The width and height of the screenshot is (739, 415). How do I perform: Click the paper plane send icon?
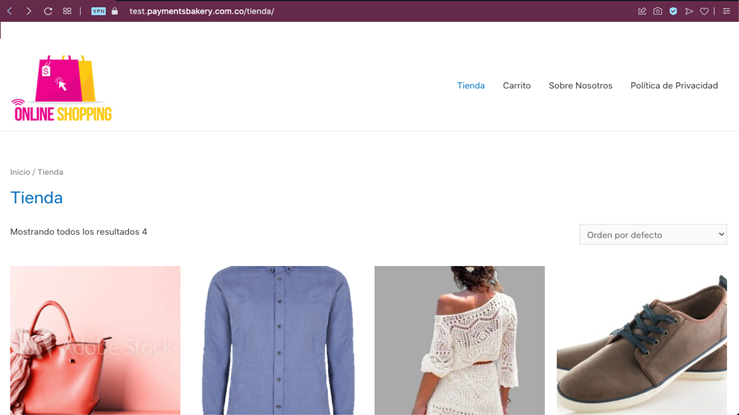point(688,11)
